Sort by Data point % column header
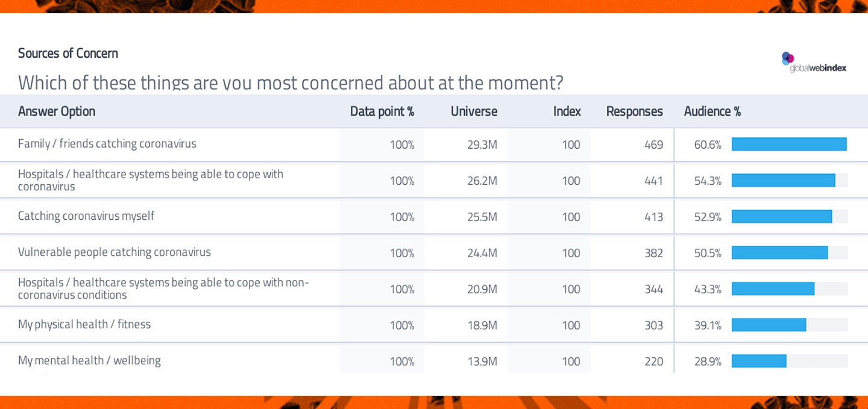The image size is (868, 409). 382,111
